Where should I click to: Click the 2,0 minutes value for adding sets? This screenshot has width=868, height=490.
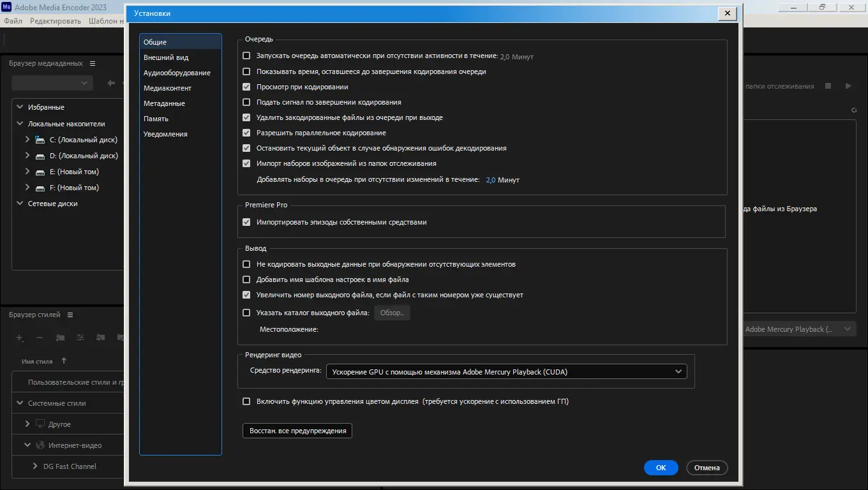click(491, 180)
